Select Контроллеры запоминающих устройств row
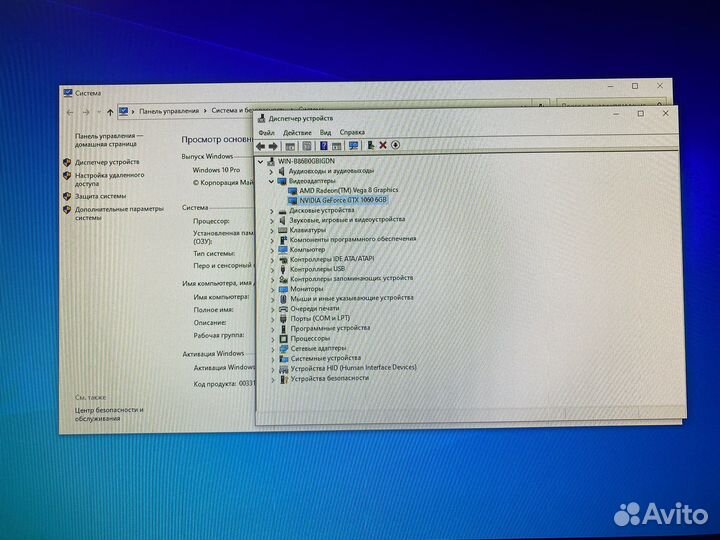 click(x=352, y=278)
